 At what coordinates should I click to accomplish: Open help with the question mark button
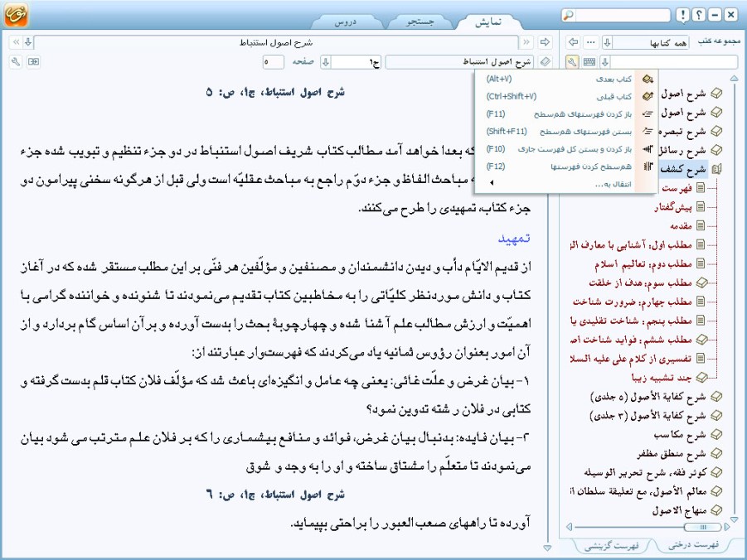(x=698, y=15)
